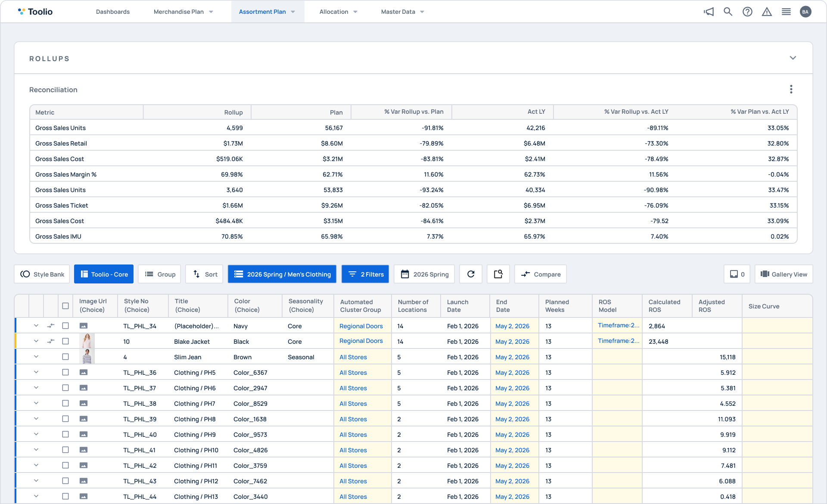
Task: Expand the TL_PHL_34 row details
Action: (x=36, y=326)
